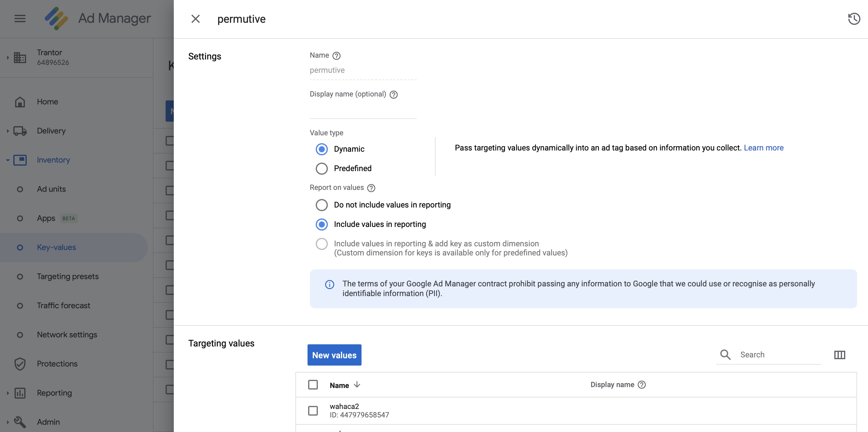Collapse the Inventory section
Screen dimensions: 868x432
point(7,160)
